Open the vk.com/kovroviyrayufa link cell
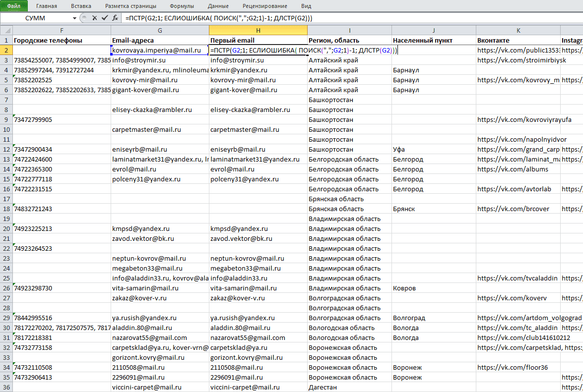This screenshot has width=583, height=392. [518, 119]
